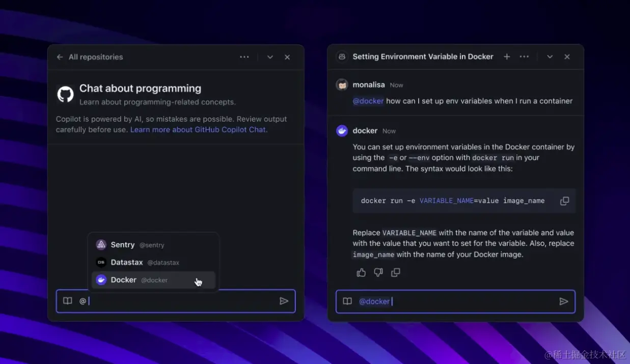Focus the right chat input containing @docker
The width and height of the screenshot is (630, 364).
tap(456, 301)
